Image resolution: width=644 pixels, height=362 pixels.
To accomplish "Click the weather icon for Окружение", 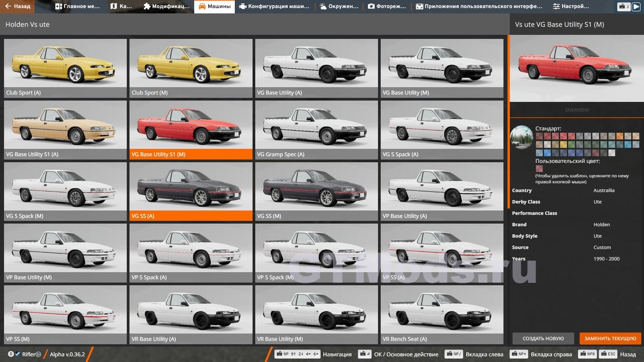I will tap(323, 7).
